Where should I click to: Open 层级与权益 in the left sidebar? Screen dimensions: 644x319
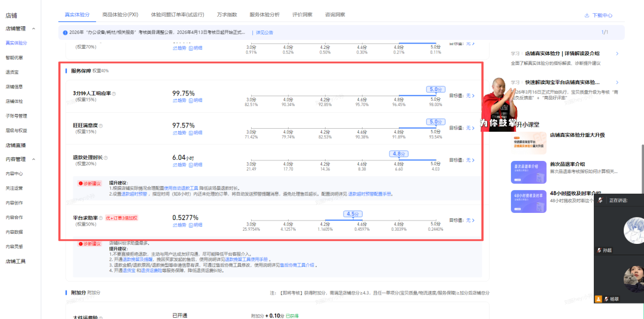click(x=17, y=131)
